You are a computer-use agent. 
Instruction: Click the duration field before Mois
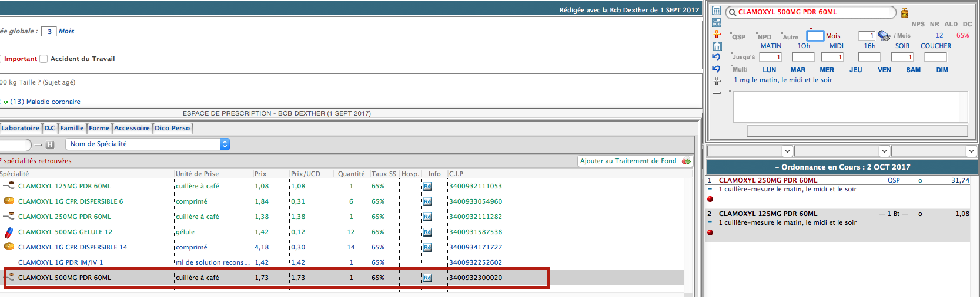(815, 36)
